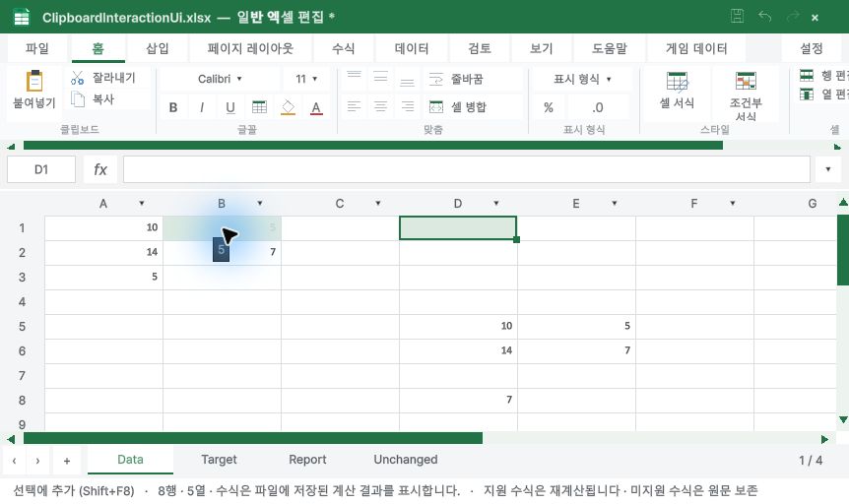Open Conditional Formatting (조건부 서식)
849x504 pixels.
[x=746, y=95]
